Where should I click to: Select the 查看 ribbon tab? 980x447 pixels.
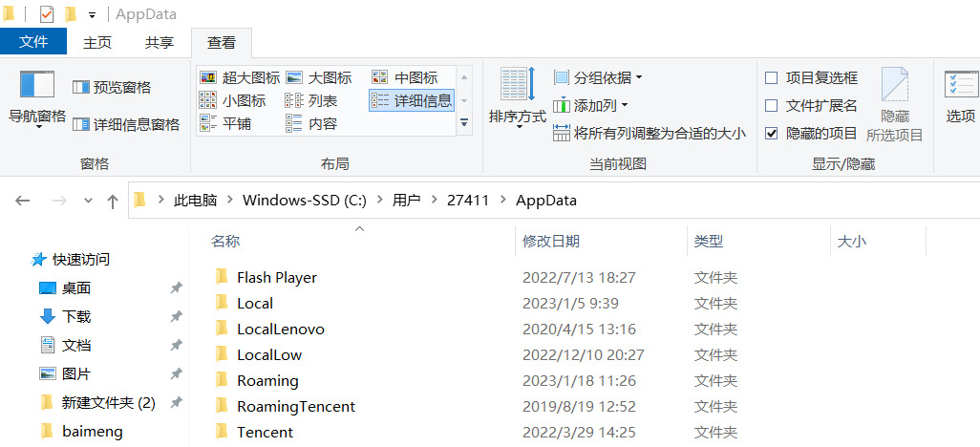222,43
